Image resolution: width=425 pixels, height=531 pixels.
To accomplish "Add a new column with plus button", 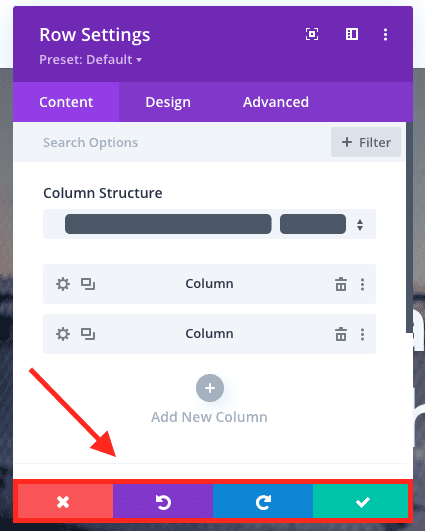I will tap(210, 388).
